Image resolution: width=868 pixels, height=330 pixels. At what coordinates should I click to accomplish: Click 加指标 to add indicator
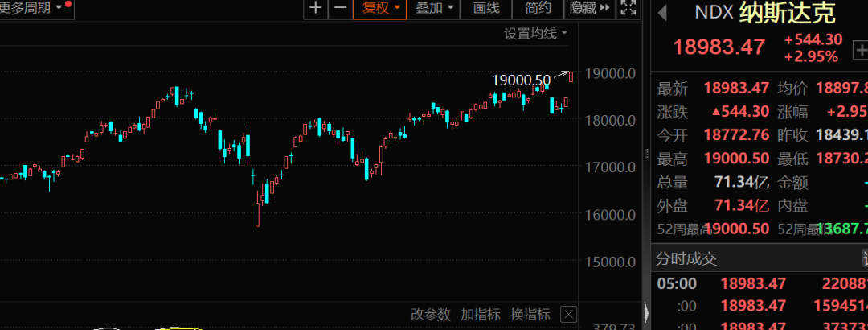[481, 314]
